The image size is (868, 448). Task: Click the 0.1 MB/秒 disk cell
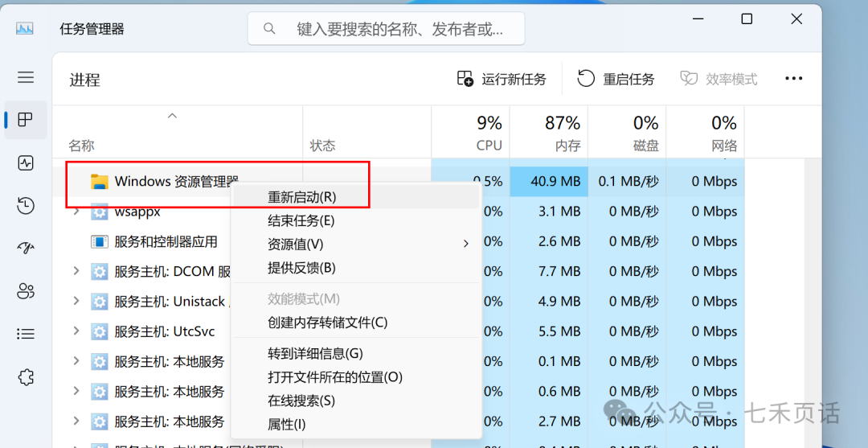627,181
